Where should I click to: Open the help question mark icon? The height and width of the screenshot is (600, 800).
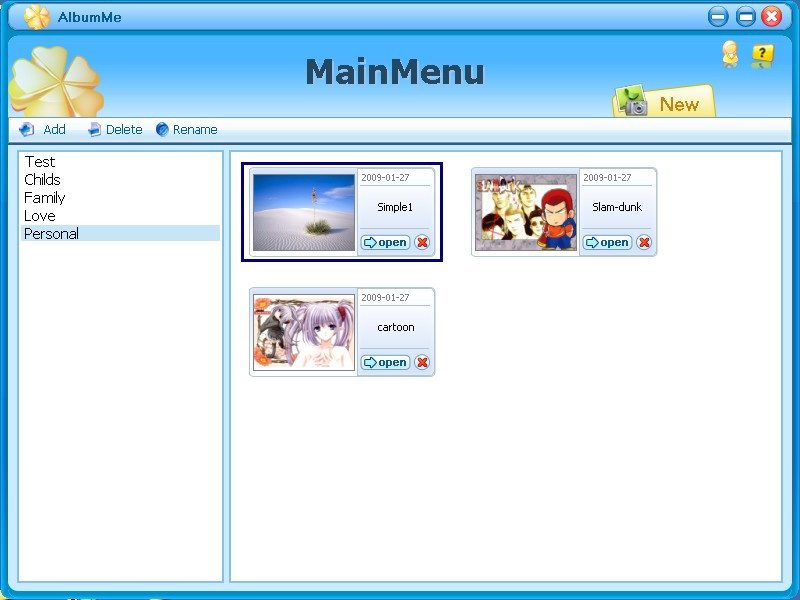point(762,55)
